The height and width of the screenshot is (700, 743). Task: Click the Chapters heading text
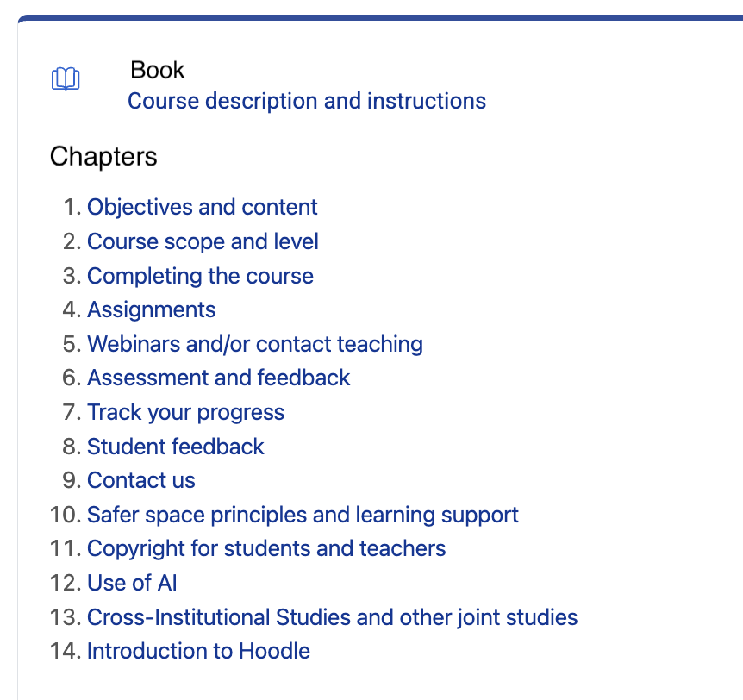pyautogui.click(x=103, y=157)
